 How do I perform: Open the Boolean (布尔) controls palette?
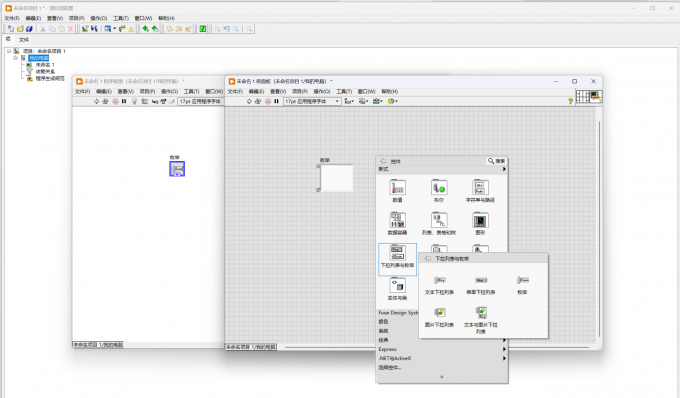point(439,191)
